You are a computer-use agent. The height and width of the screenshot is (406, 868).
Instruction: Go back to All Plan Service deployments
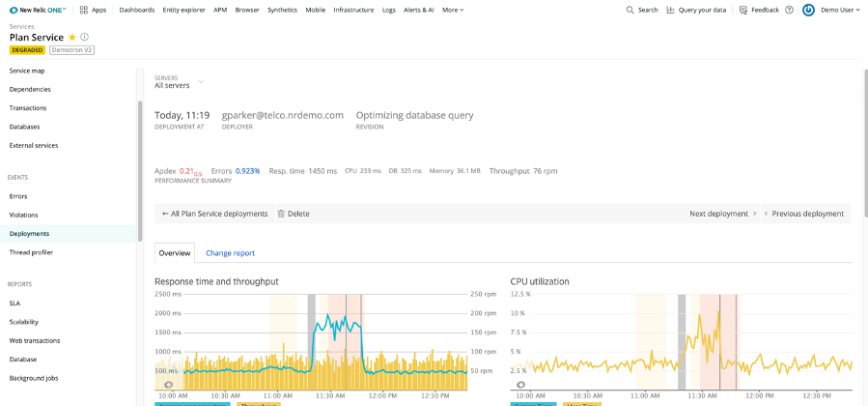pos(214,214)
